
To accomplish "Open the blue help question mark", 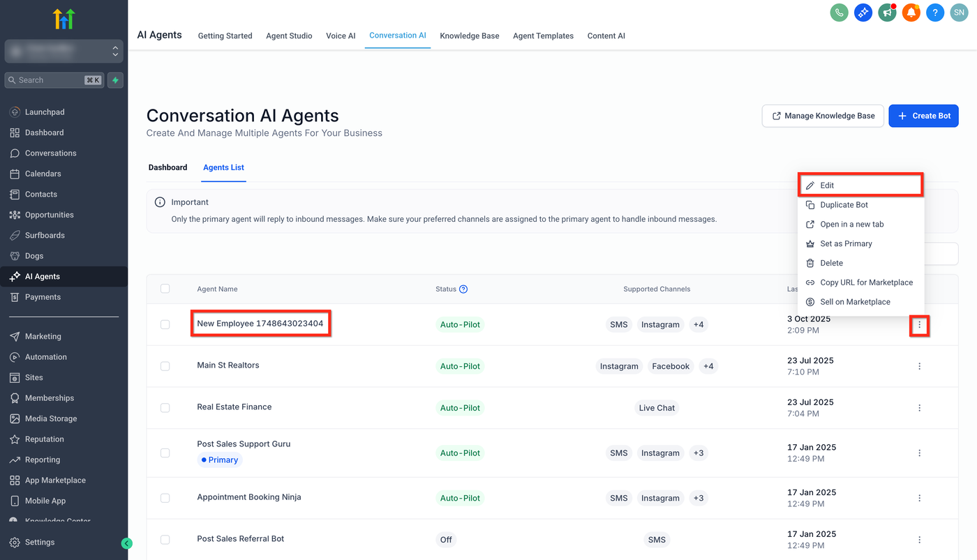I will coord(935,13).
